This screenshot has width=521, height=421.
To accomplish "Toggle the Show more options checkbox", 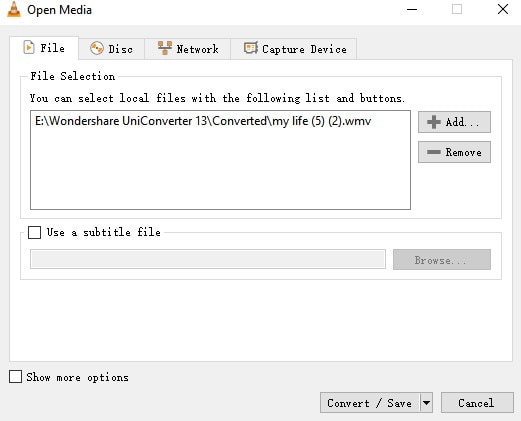I will tap(15, 377).
